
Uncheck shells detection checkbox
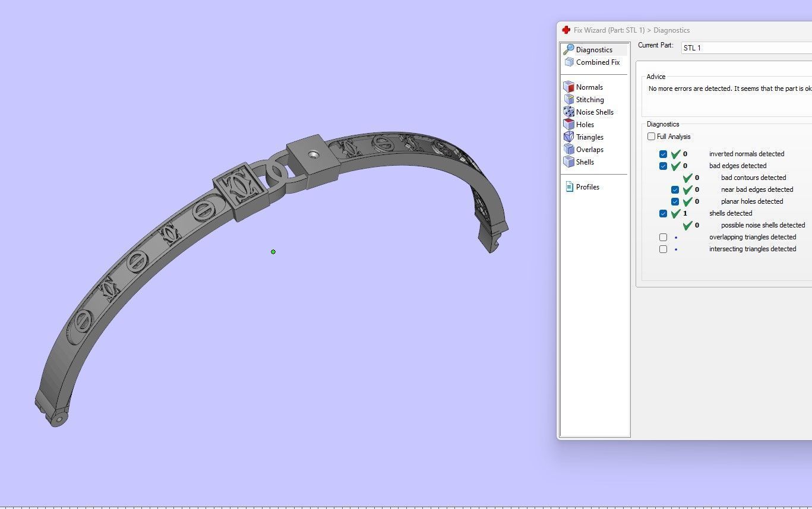pyautogui.click(x=663, y=213)
